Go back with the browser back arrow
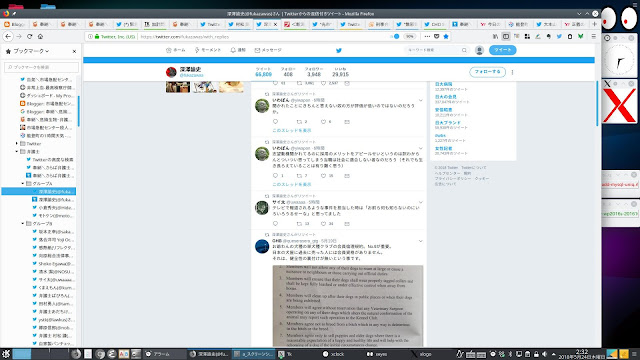This screenshot has height=360, width=640. tap(8, 36)
